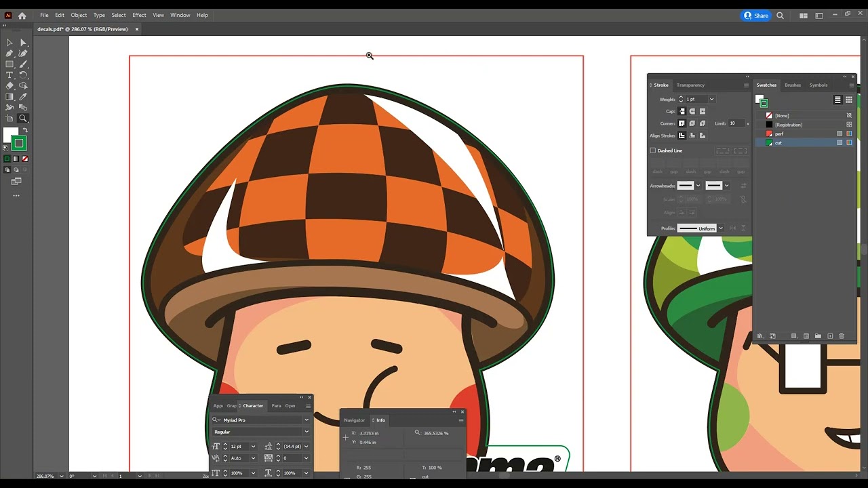
Task: Reset to default fill and stroke
Action: (5, 148)
